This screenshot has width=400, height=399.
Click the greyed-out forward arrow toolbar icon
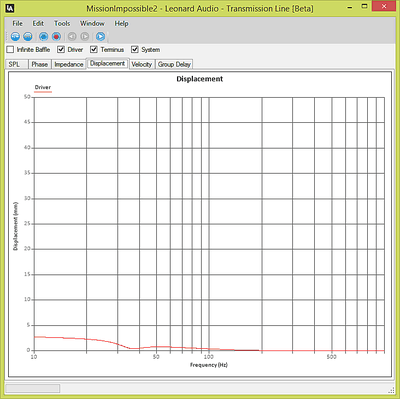point(85,36)
